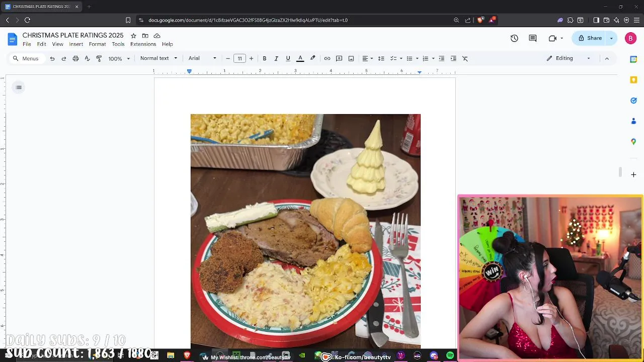Open Google Tasks side panel icon
The image size is (644, 362).
pyautogui.click(x=633, y=101)
